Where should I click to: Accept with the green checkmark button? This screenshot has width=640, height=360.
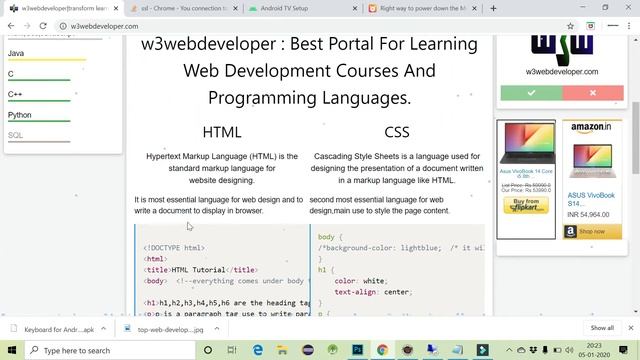point(531,93)
